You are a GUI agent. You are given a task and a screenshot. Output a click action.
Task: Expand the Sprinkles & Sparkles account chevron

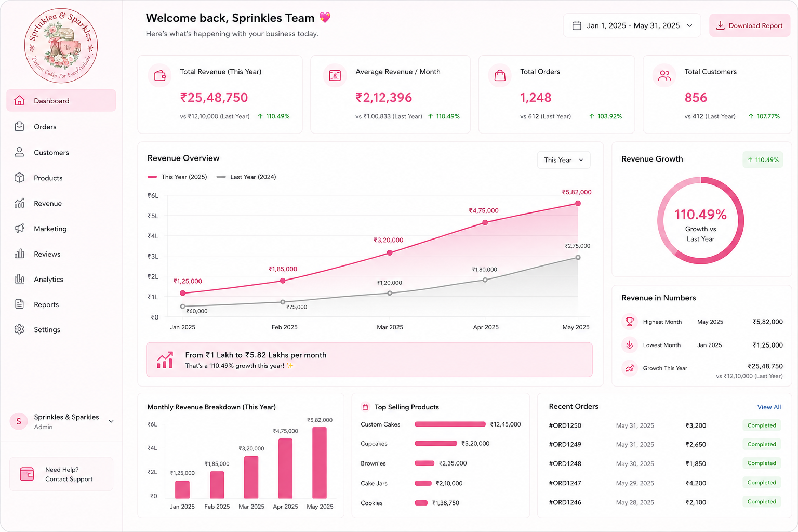tap(111, 421)
